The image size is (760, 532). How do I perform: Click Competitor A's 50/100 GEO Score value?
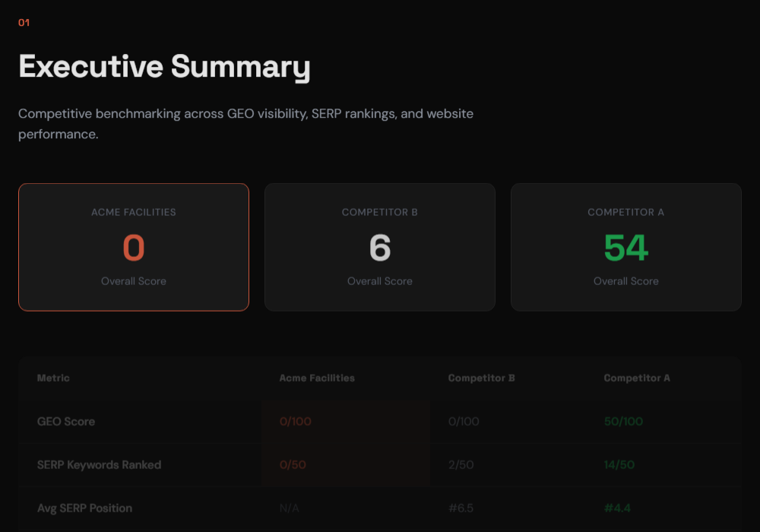click(x=623, y=421)
